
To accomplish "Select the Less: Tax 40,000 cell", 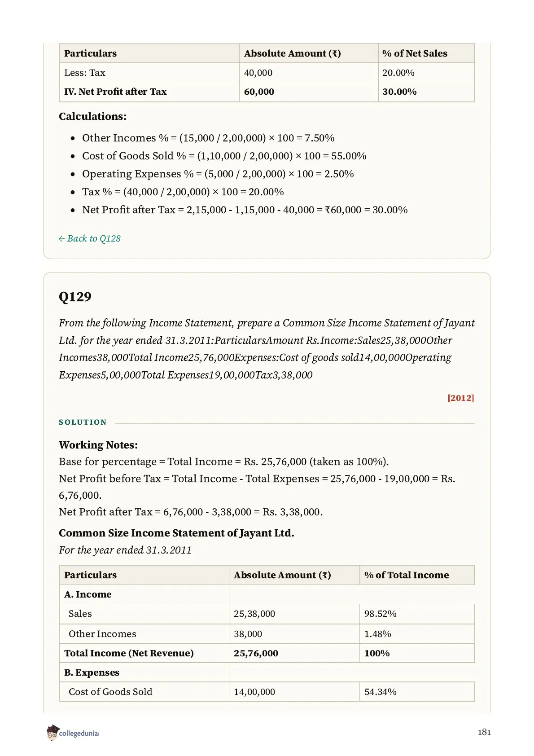I will (x=308, y=73).
